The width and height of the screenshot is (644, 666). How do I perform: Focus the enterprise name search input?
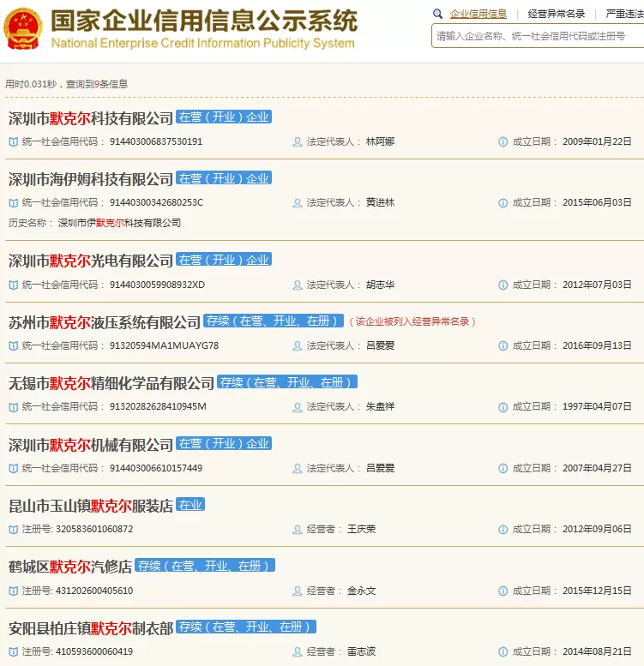(x=538, y=36)
